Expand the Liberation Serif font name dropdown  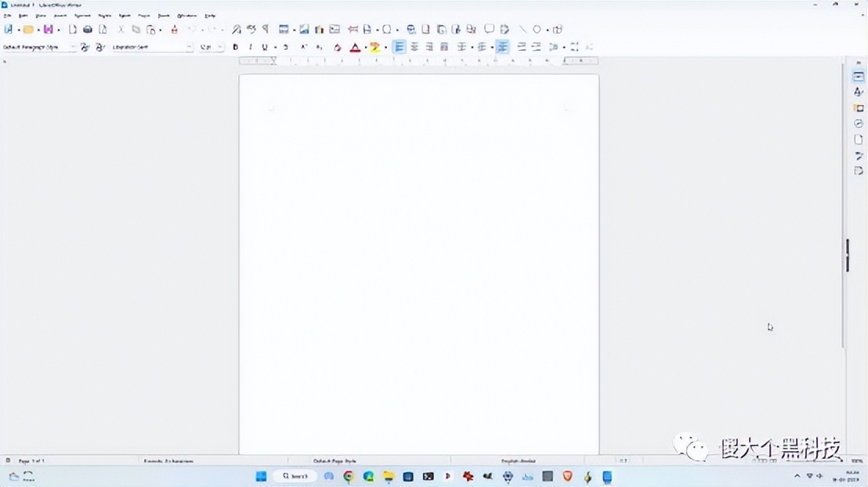point(189,47)
